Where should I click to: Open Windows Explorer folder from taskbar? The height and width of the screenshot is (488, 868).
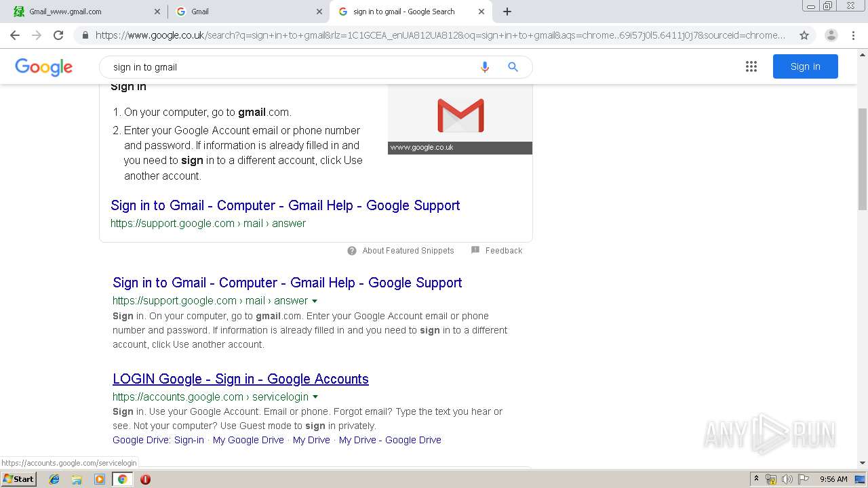(x=77, y=479)
